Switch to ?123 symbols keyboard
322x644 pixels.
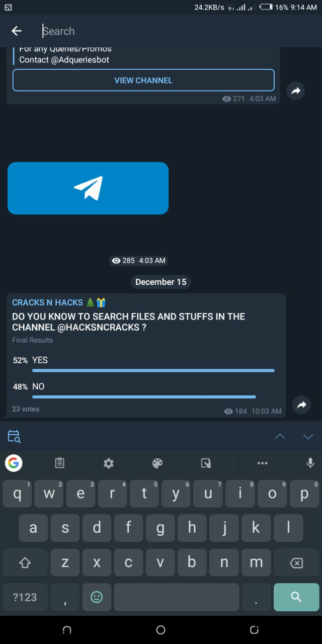(x=25, y=597)
